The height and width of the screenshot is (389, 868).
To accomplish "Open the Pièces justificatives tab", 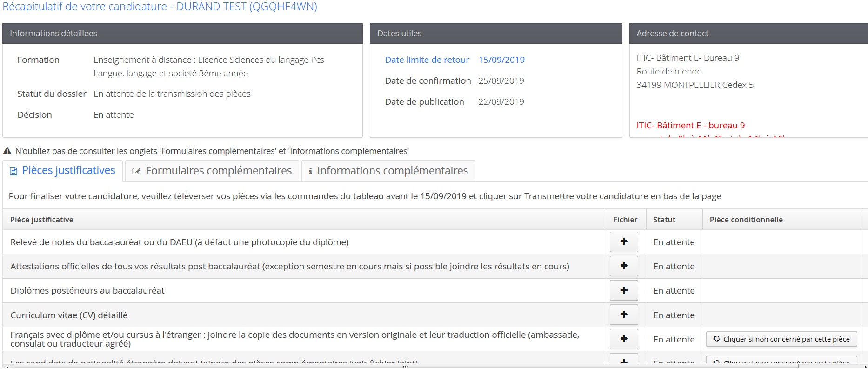I will 68,171.
